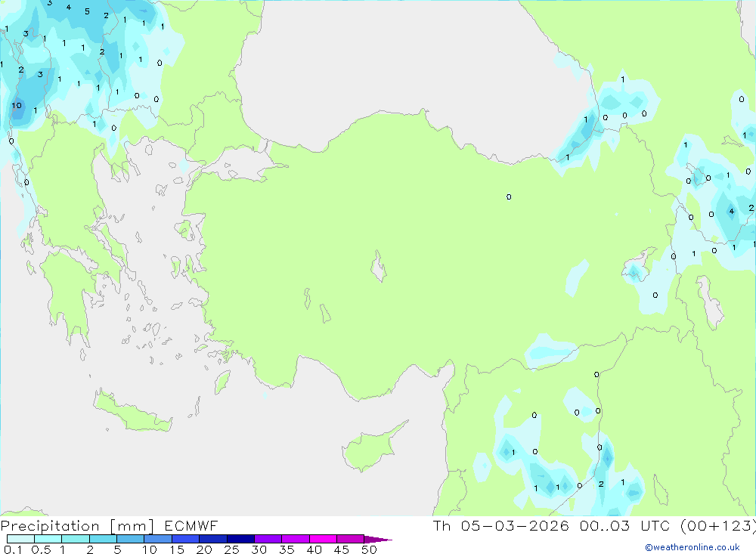Image resolution: width=756 pixels, height=554 pixels.
Task: Click the 20–25 mm dark blue swatch
Action: (x=212, y=539)
